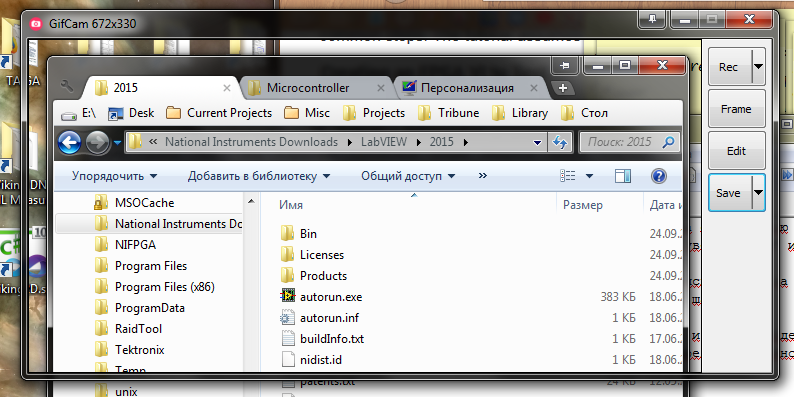Image resolution: width=794 pixels, height=397 pixels.
Task: Click the Поиск: 2015 search field
Action: pos(628,142)
